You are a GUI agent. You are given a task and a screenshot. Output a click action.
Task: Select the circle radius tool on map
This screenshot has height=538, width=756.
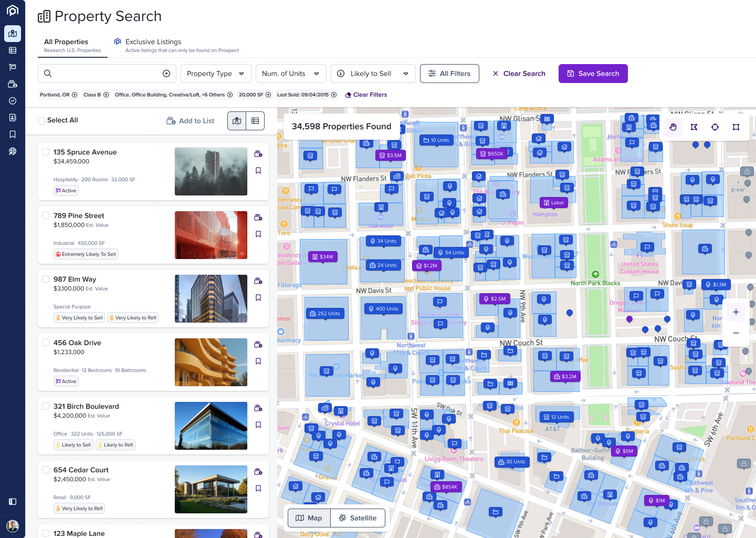pyautogui.click(x=715, y=127)
